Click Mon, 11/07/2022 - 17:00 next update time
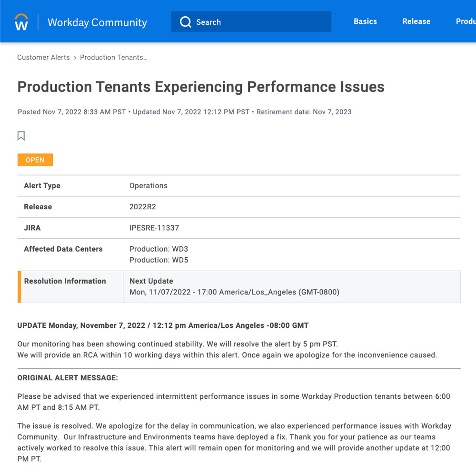The image size is (476, 476). coord(234,292)
